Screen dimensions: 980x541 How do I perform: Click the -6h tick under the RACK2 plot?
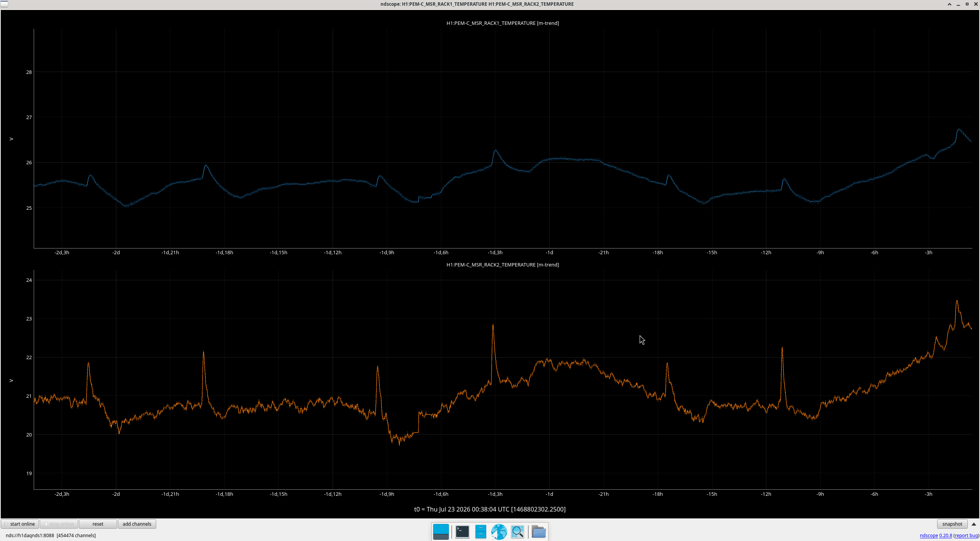[x=874, y=494]
